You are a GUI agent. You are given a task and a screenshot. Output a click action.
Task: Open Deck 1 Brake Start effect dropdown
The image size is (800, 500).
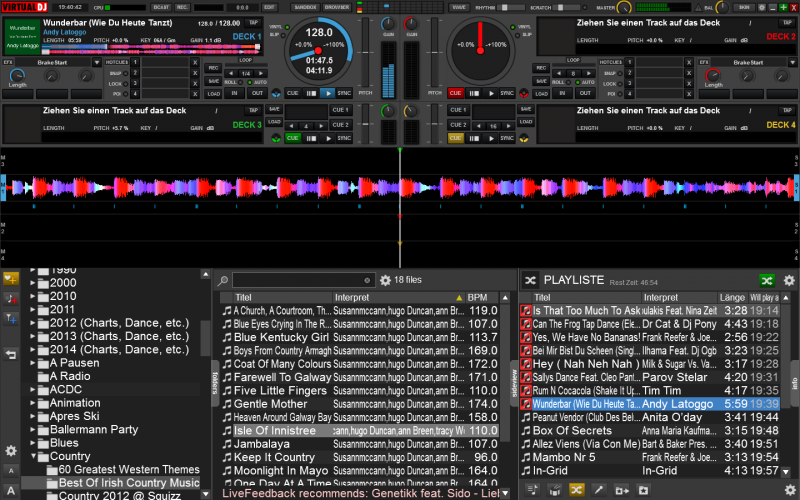(x=96, y=62)
